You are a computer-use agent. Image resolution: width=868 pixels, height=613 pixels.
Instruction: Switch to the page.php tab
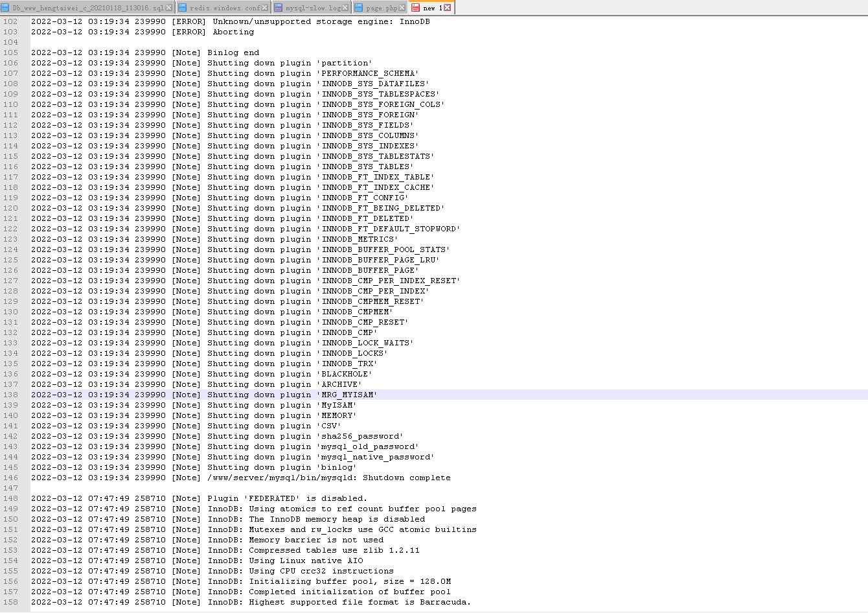[x=382, y=8]
